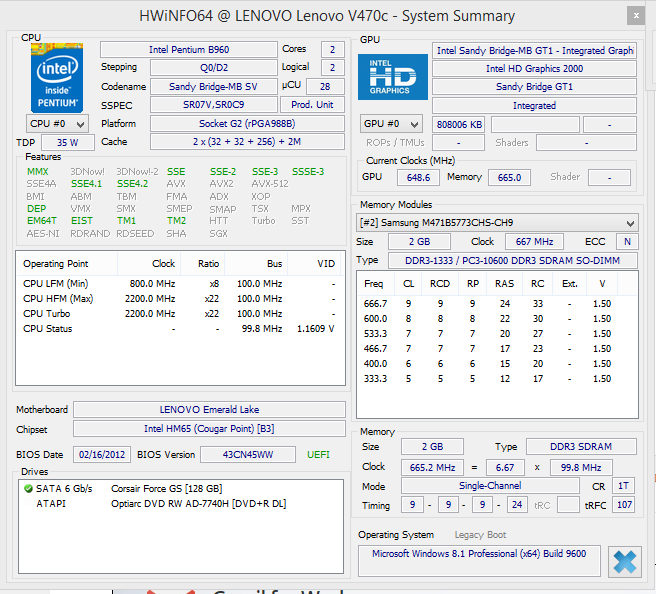Click the Microsoft Windows 8.1 Professional field

[x=479, y=554]
